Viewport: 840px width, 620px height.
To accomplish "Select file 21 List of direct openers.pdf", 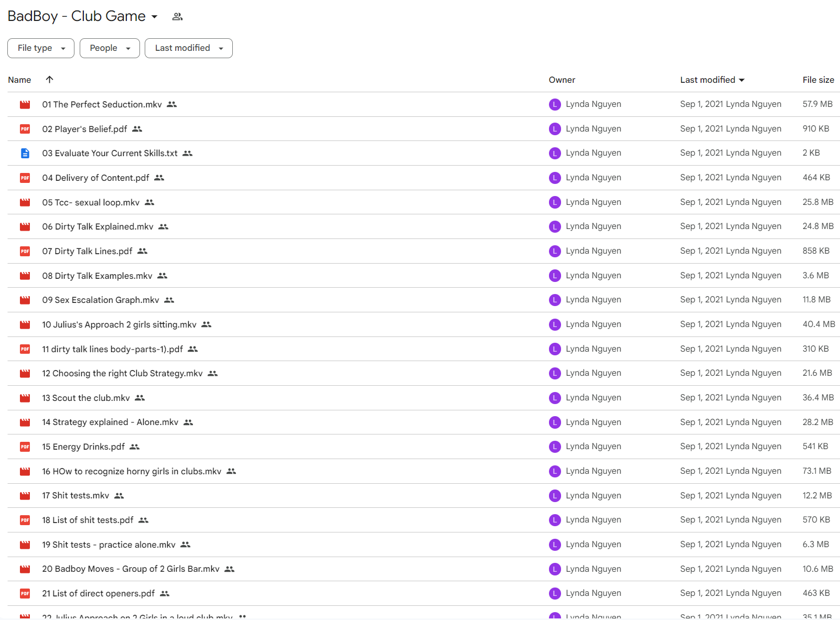I will point(98,593).
